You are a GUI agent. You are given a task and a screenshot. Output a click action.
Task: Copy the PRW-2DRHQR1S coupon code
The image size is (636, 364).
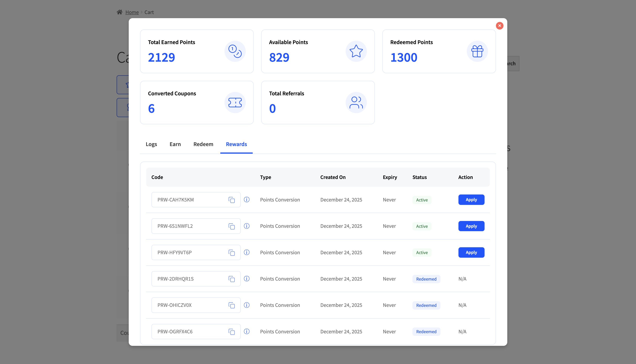(x=231, y=279)
